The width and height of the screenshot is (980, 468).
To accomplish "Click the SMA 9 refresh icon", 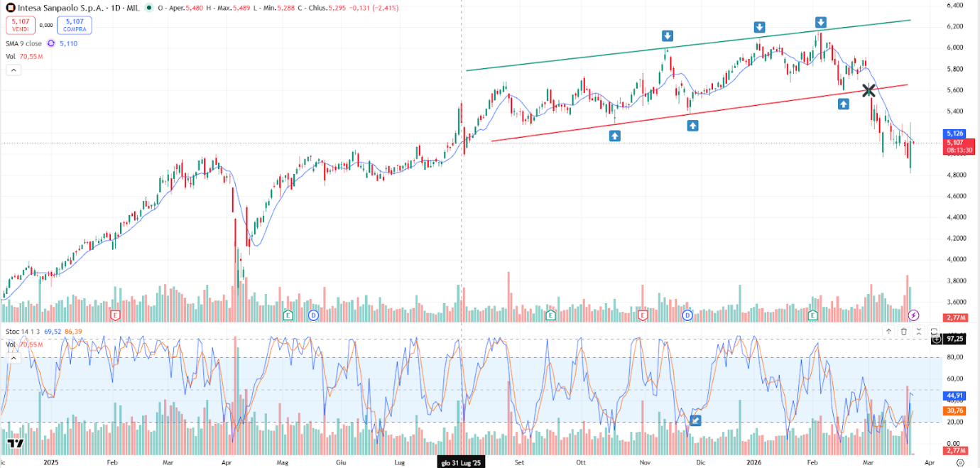I will click(x=51, y=43).
